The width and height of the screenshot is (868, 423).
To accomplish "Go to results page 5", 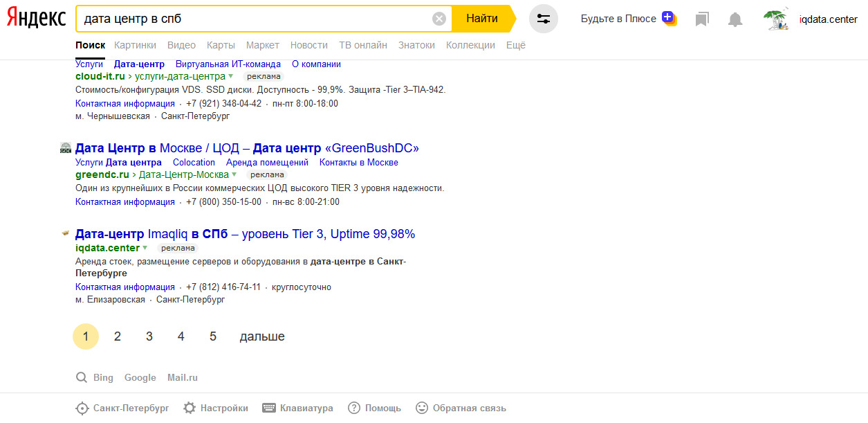I will [213, 336].
